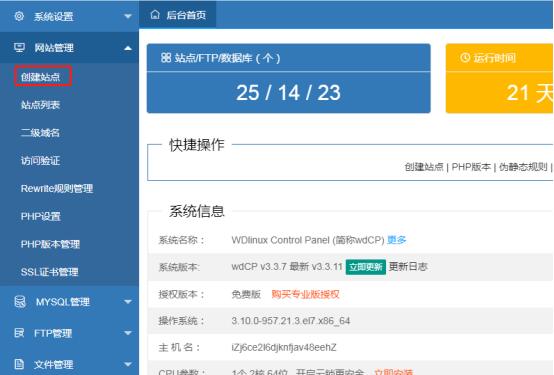Image resolution: width=554 pixels, height=375 pixels.
Task: Click 伪静态规则 quick action link
Action: point(523,167)
